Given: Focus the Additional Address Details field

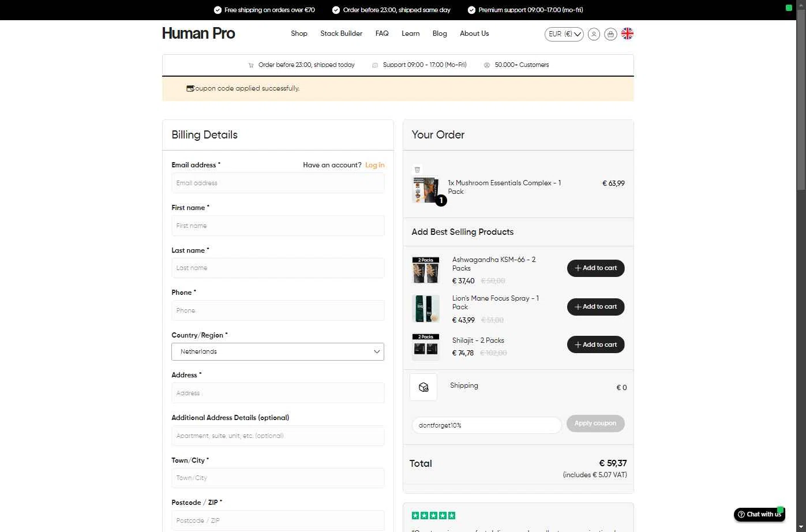Looking at the screenshot, I should point(278,436).
